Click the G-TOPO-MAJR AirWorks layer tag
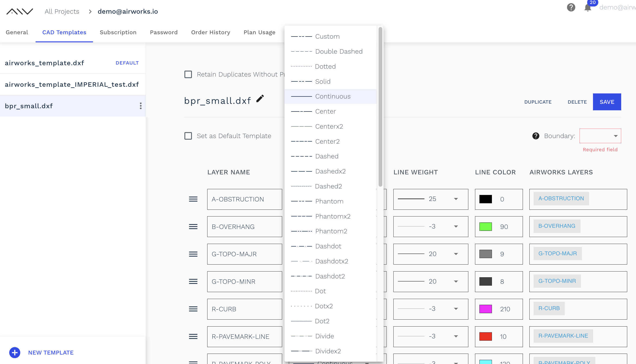The width and height of the screenshot is (636, 364). coord(558,253)
